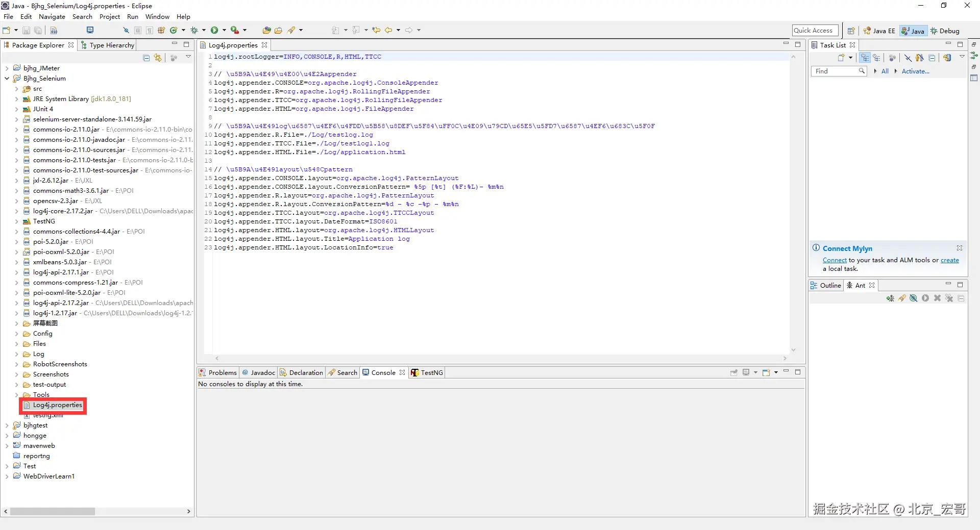
Task: Switch to the Type Hierarchy tab
Action: [x=107, y=45]
